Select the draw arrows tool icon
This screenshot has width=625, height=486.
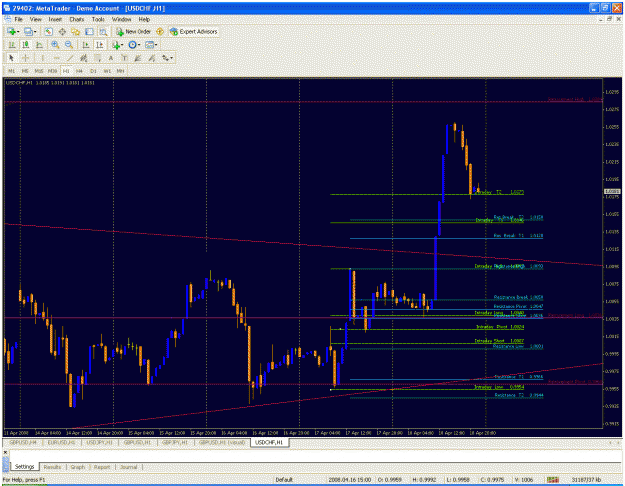[x=165, y=58]
